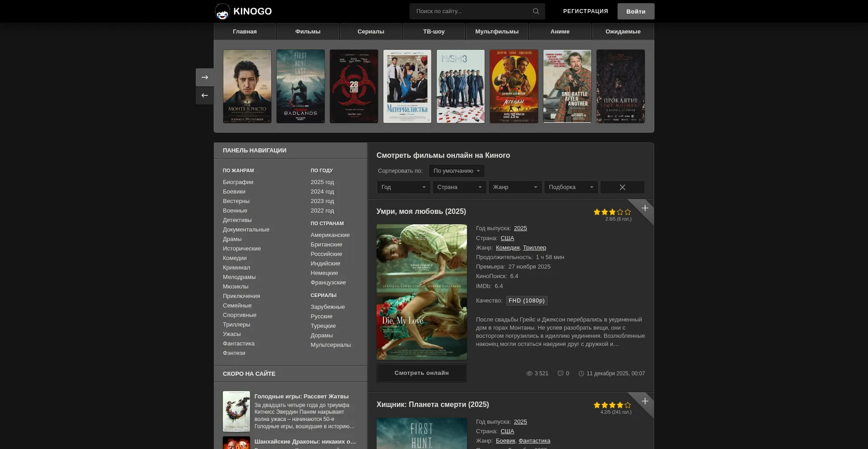Expand the 'Год' filter dropdown
This screenshot has width=868, height=449.
(x=403, y=187)
